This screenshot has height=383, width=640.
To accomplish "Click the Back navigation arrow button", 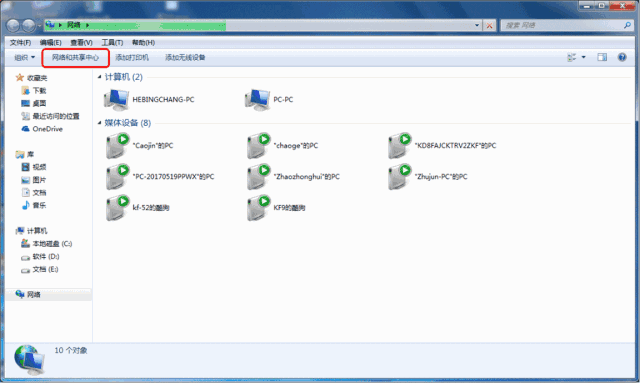I will (x=13, y=25).
